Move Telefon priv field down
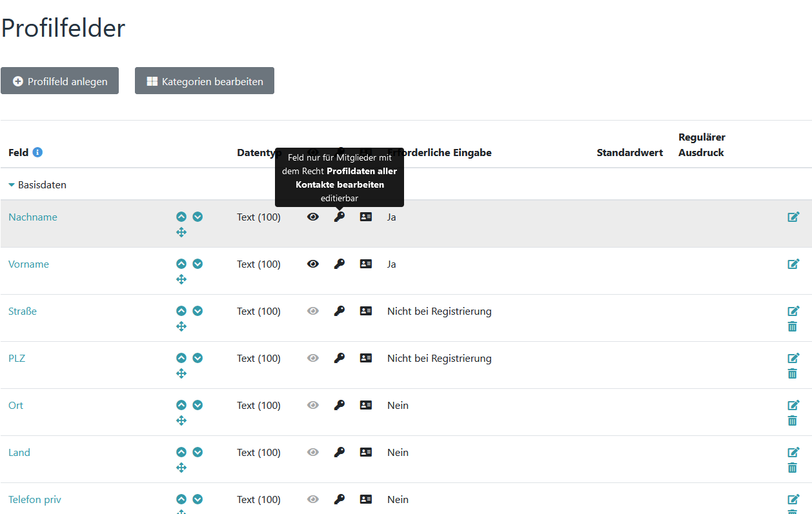Image resolution: width=812 pixels, height=514 pixels. [198, 499]
